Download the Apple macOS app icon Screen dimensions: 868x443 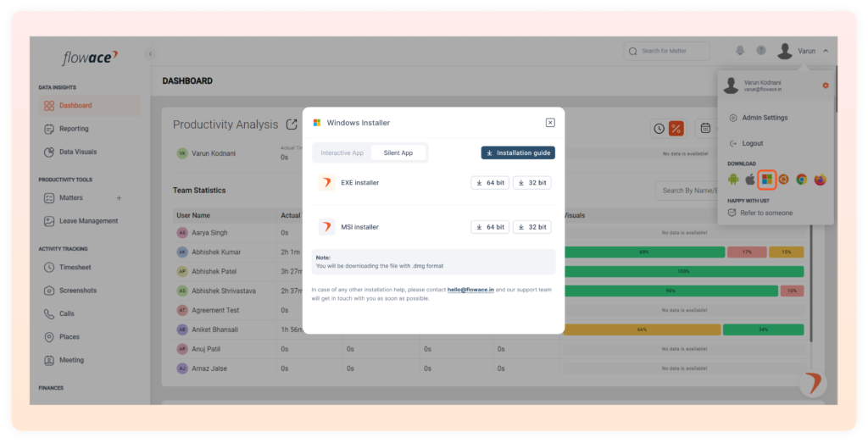point(750,180)
